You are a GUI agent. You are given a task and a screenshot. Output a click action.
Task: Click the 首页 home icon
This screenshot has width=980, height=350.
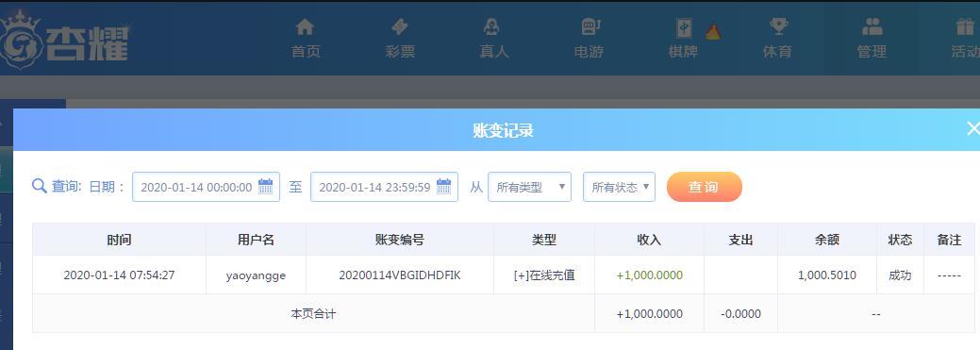tap(305, 26)
